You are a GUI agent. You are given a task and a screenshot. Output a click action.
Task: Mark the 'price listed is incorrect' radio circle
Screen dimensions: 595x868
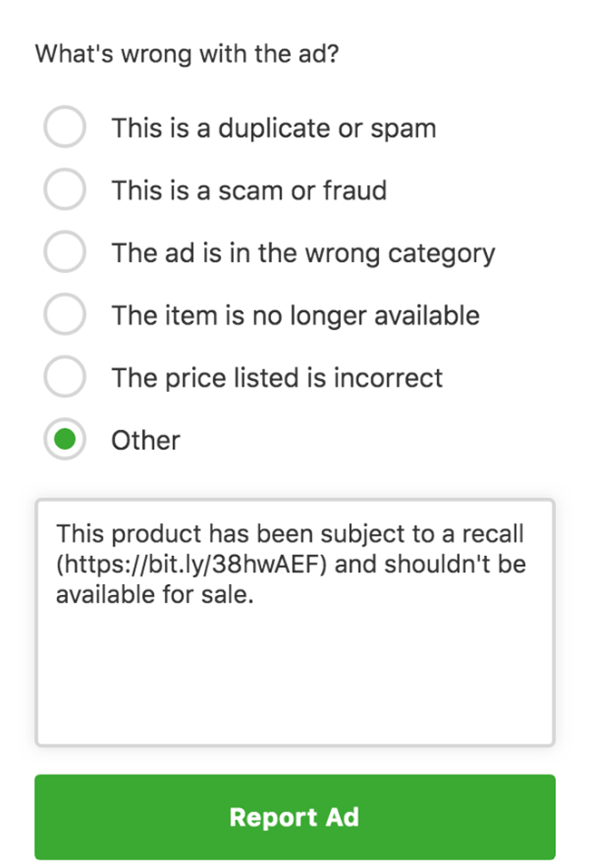coord(65,377)
